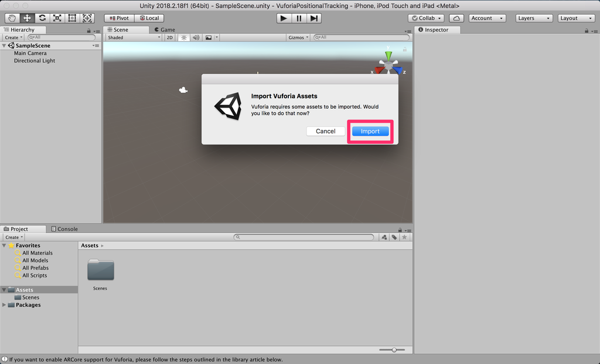This screenshot has height=364, width=600.
Task: Select the Scale tool
Action: click(57, 18)
